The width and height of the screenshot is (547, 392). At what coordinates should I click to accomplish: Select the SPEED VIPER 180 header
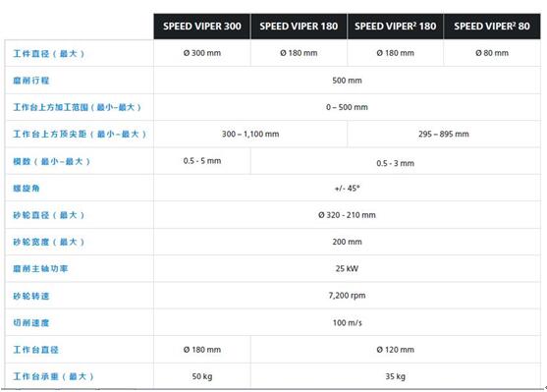pos(299,27)
